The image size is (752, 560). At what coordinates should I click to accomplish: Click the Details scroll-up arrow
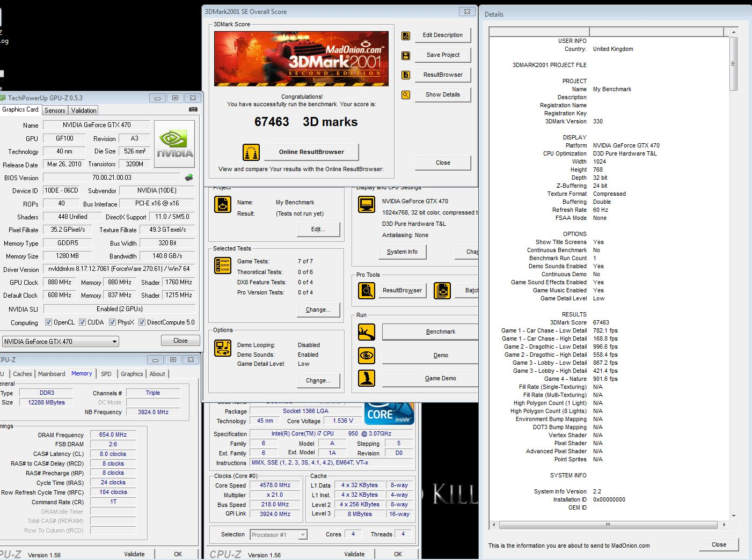point(734,32)
